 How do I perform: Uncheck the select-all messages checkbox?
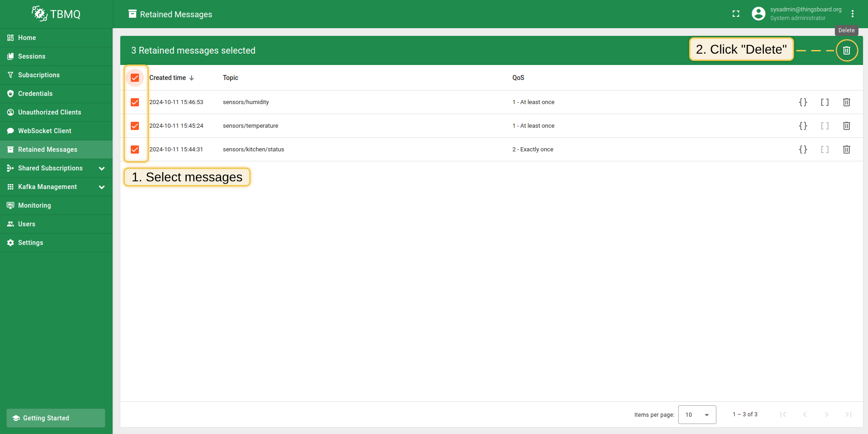[135, 77]
